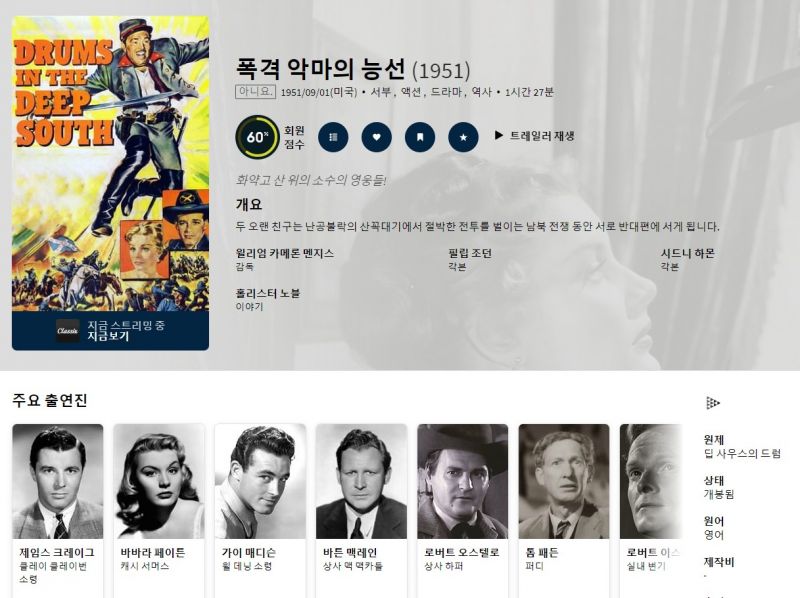Rate the movie using the star icon
This screenshot has width=800, height=598.
(463, 137)
